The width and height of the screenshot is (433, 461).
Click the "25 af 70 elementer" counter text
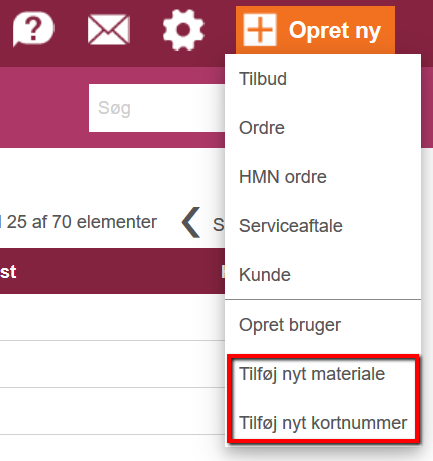click(x=82, y=222)
